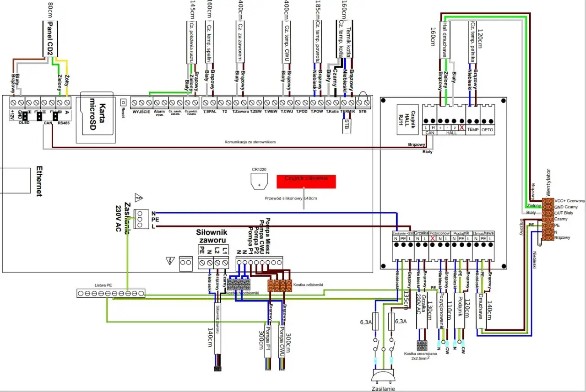Click the WYJŚCIE terminal label

[x=141, y=111]
